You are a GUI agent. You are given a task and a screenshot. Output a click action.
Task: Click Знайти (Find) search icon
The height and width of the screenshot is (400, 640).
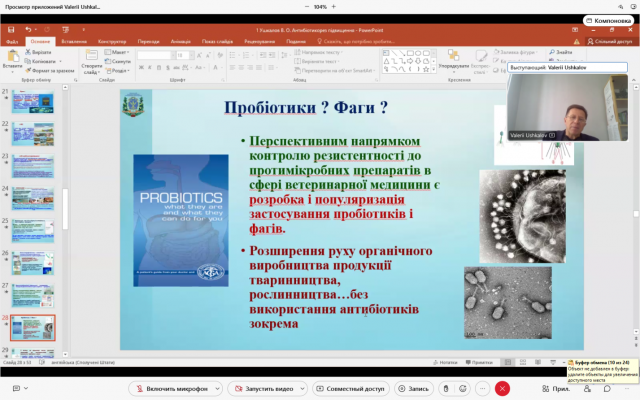click(x=560, y=52)
